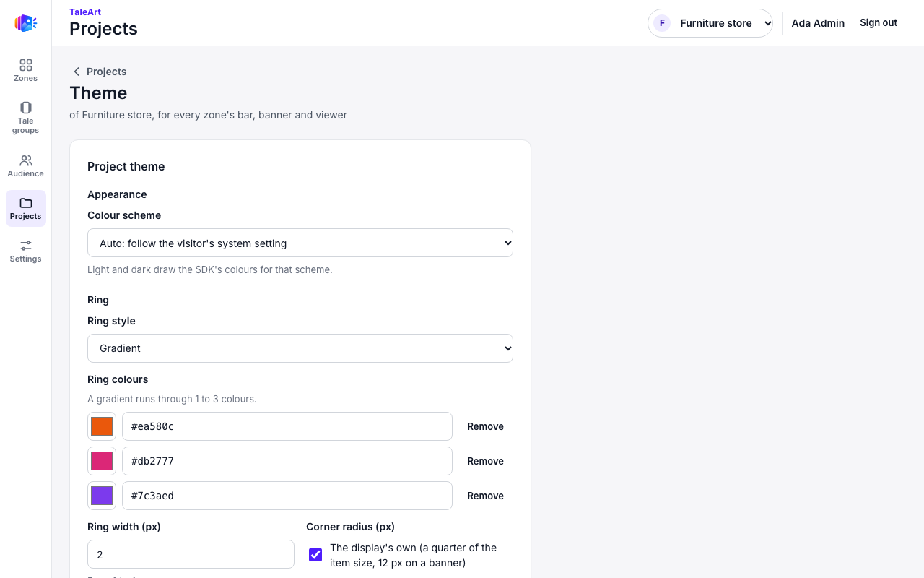This screenshot has width=924, height=578.
Task: Click the Ring colours label
Action: 118,379
